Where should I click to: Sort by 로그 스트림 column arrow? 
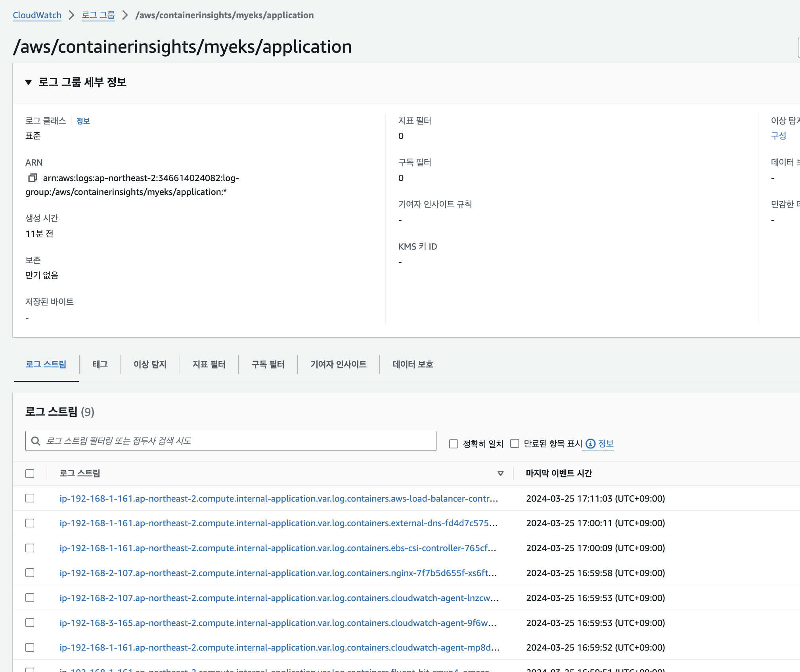pos(500,473)
